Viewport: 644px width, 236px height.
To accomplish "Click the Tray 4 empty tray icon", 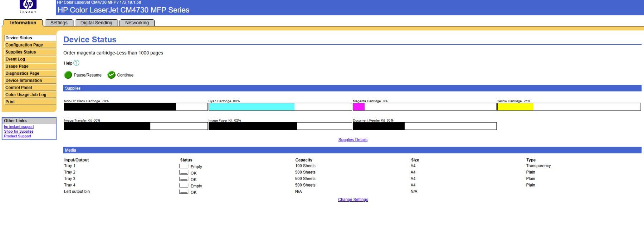I will pyautogui.click(x=184, y=186).
